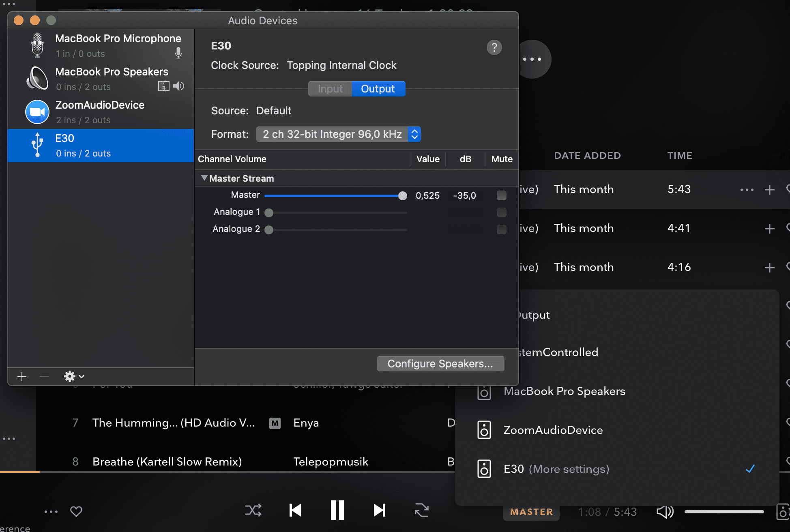Open the Format dropdown 96,0 kHz
This screenshot has width=790, height=532.
(338, 134)
